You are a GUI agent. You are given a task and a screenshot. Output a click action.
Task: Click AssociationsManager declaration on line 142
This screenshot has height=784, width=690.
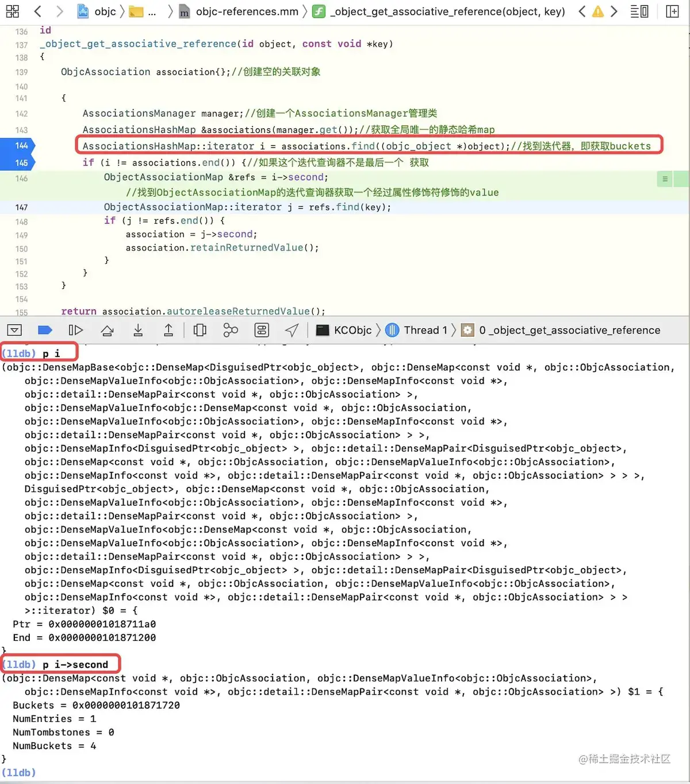pyautogui.click(x=139, y=114)
